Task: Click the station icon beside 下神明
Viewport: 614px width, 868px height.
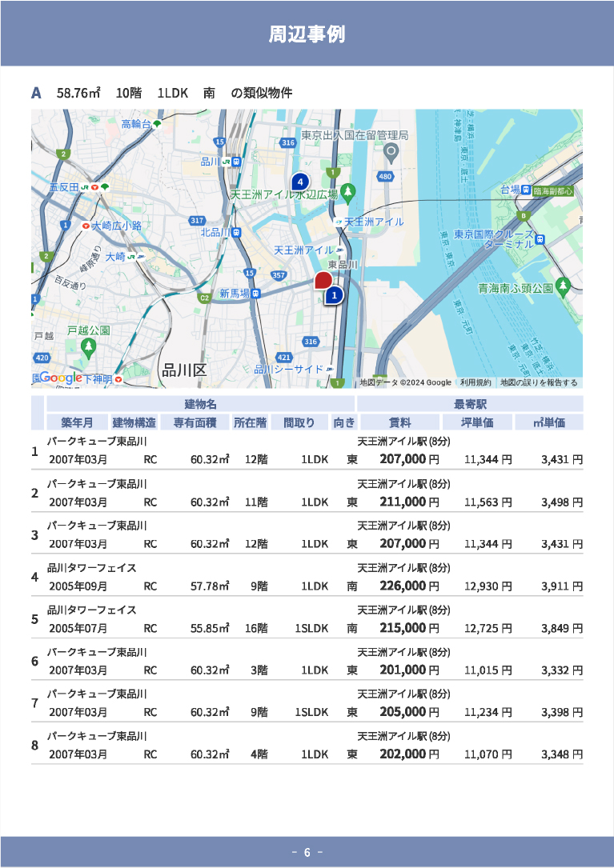Action: (x=118, y=379)
